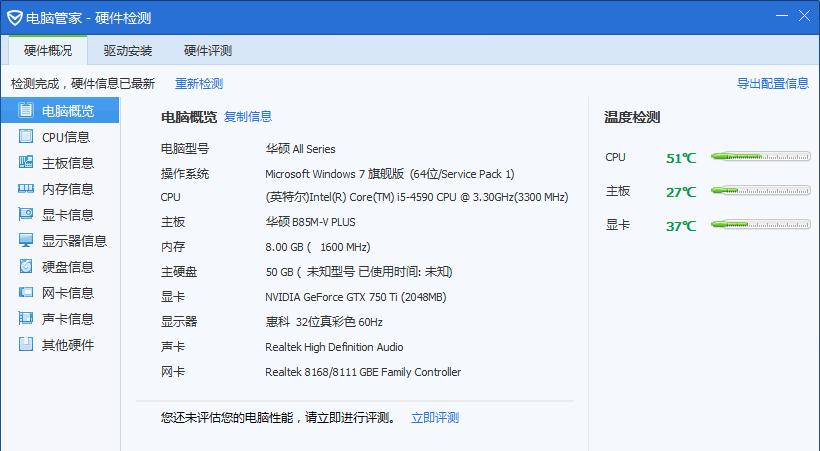Open CPU信息 via its chip icon

click(26, 136)
